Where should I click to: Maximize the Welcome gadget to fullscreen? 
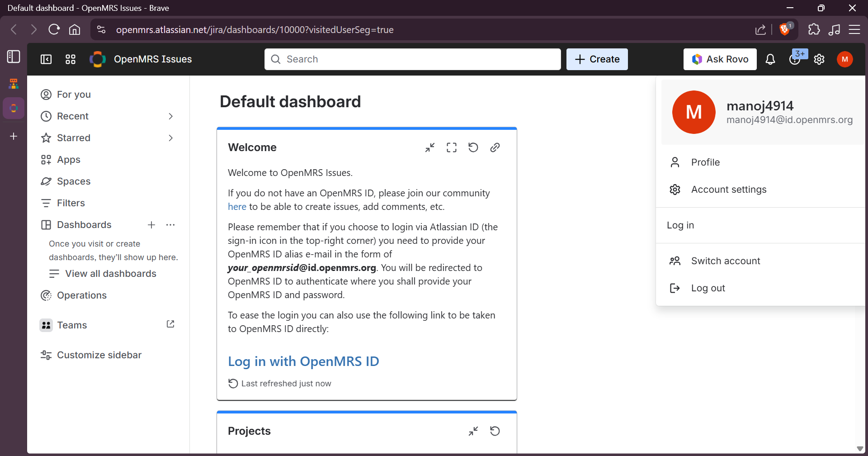[451, 147]
